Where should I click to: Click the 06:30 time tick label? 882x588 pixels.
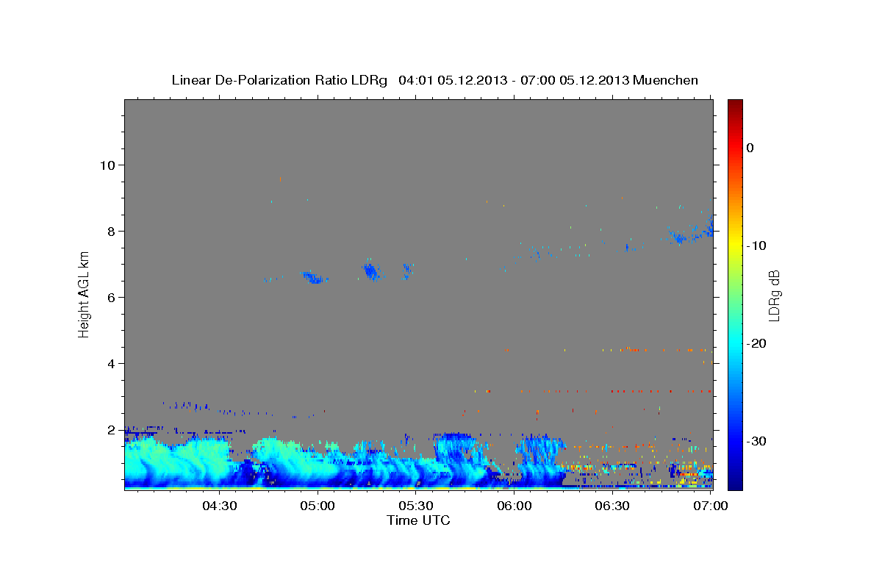click(x=612, y=506)
